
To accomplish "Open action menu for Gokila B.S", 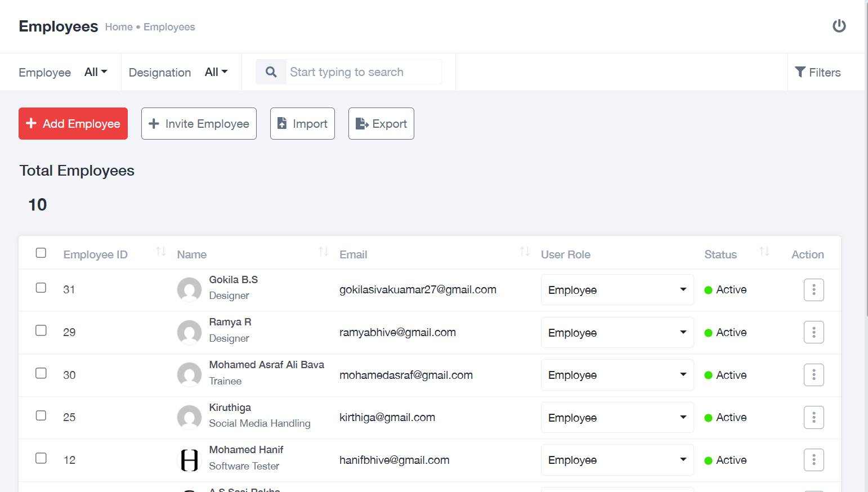I will (813, 290).
